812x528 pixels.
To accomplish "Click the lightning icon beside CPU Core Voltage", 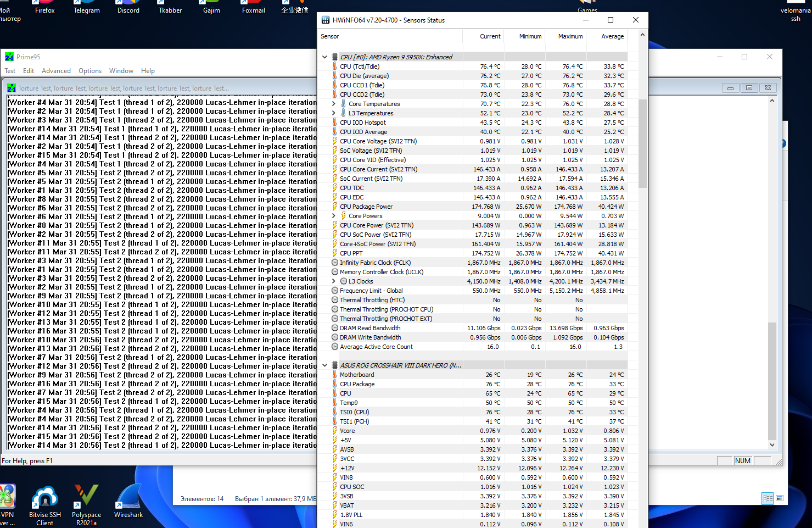I will click(x=334, y=141).
